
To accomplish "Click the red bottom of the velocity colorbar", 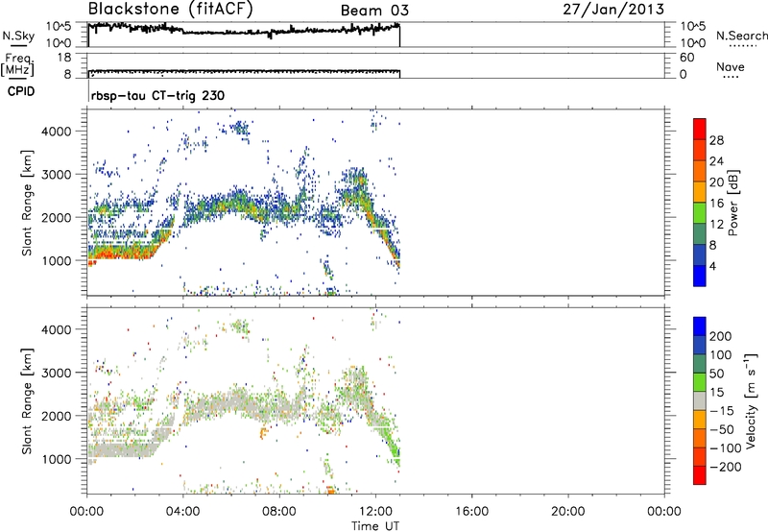I will [700, 475].
